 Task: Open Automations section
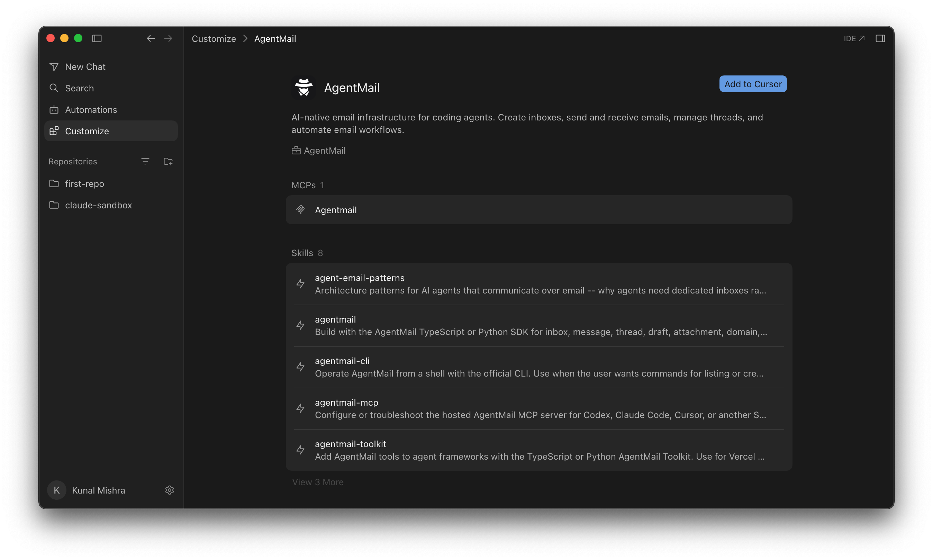coord(111,110)
